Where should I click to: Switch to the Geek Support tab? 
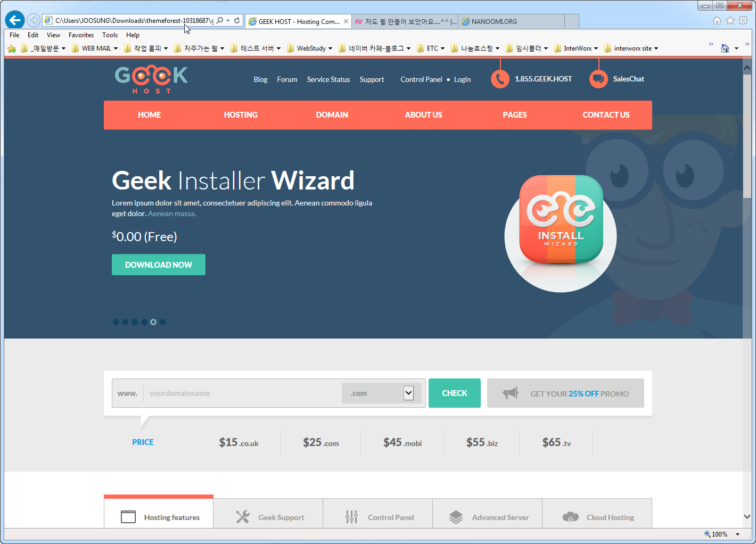[x=270, y=517]
